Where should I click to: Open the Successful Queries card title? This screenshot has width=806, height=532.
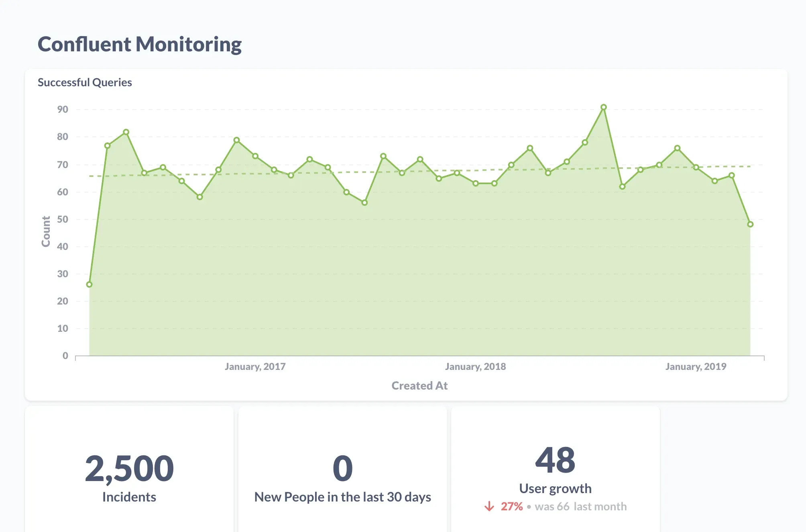tap(85, 82)
